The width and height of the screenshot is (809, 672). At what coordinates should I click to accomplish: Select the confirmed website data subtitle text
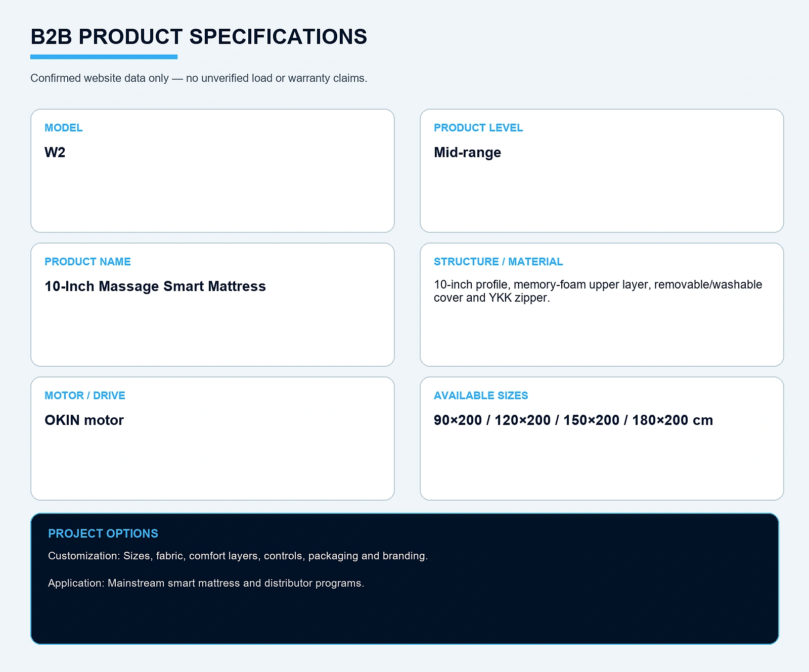pos(199,78)
